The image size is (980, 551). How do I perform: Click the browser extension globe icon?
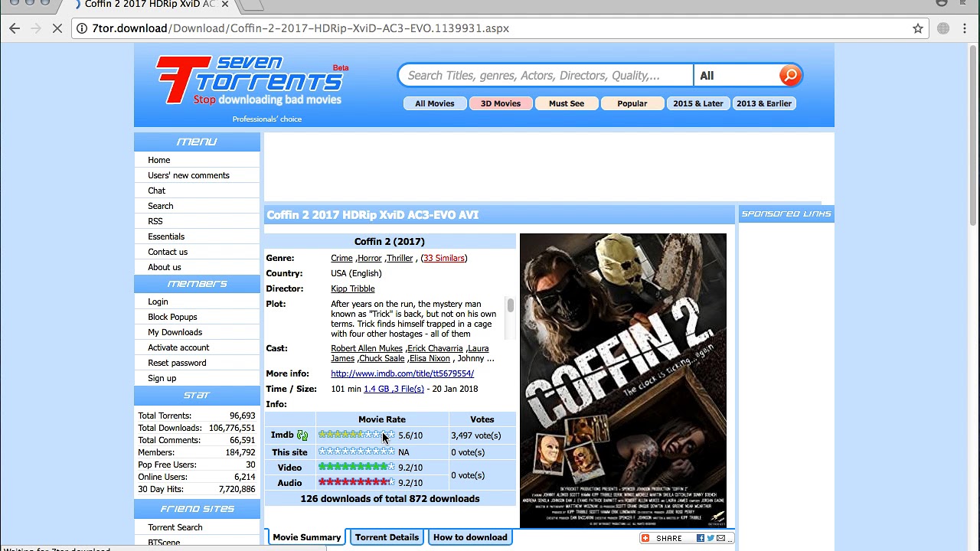point(943,28)
